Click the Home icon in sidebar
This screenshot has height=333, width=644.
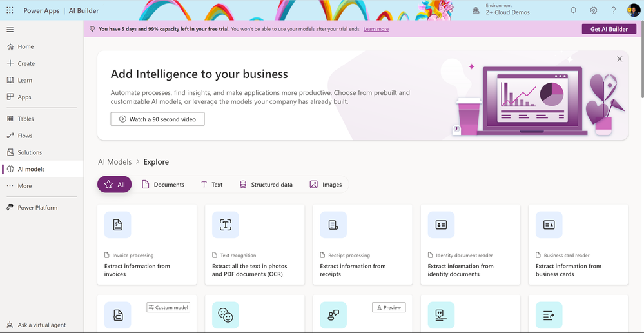10,47
